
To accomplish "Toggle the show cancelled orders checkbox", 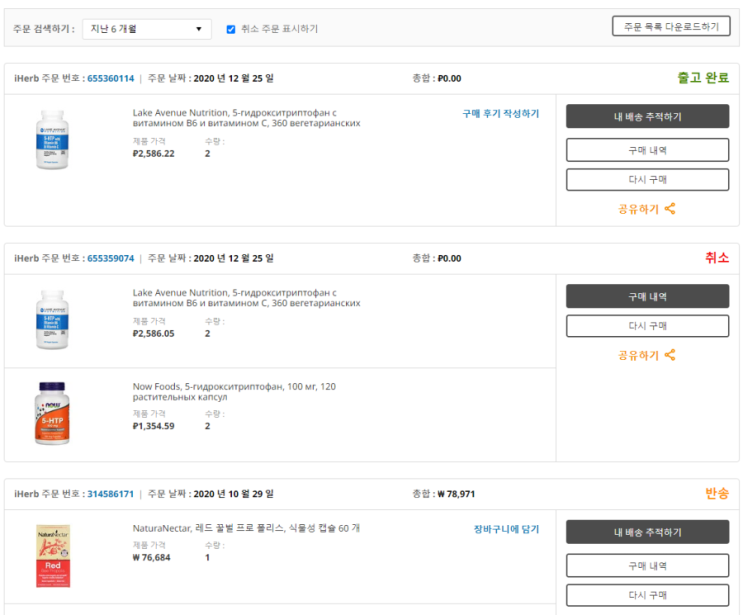I will [231, 29].
